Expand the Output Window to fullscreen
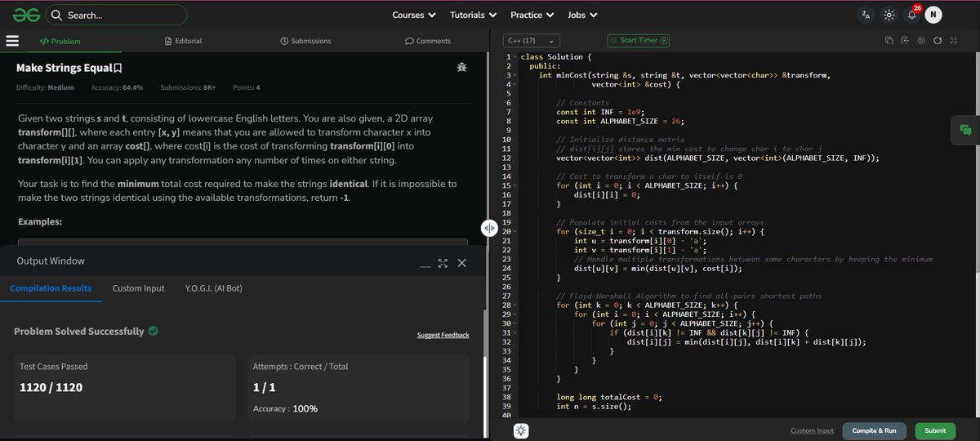 point(443,263)
